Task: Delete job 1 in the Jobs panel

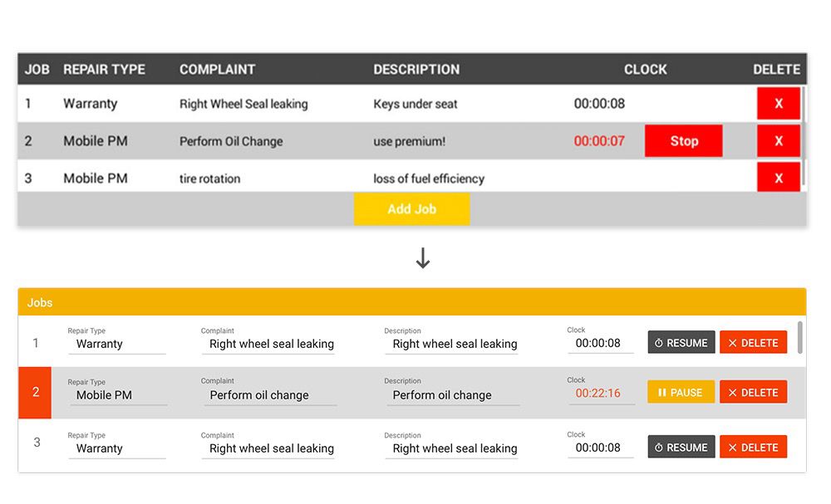Action: [x=753, y=343]
